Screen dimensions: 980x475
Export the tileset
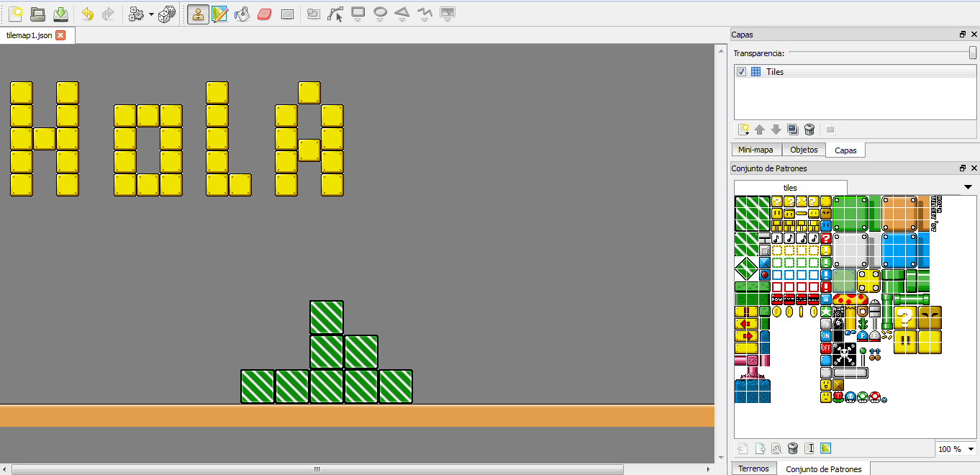tap(760, 448)
